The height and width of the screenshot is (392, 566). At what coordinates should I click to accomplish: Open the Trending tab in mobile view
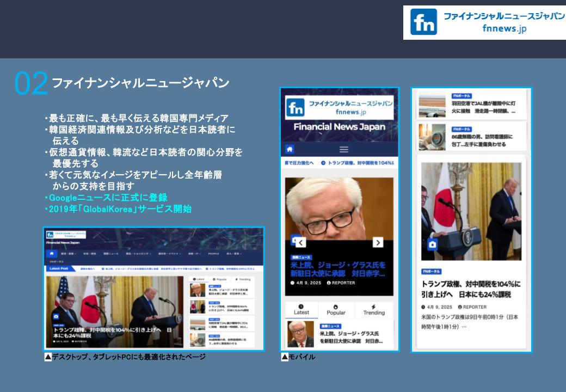(374, 310)
